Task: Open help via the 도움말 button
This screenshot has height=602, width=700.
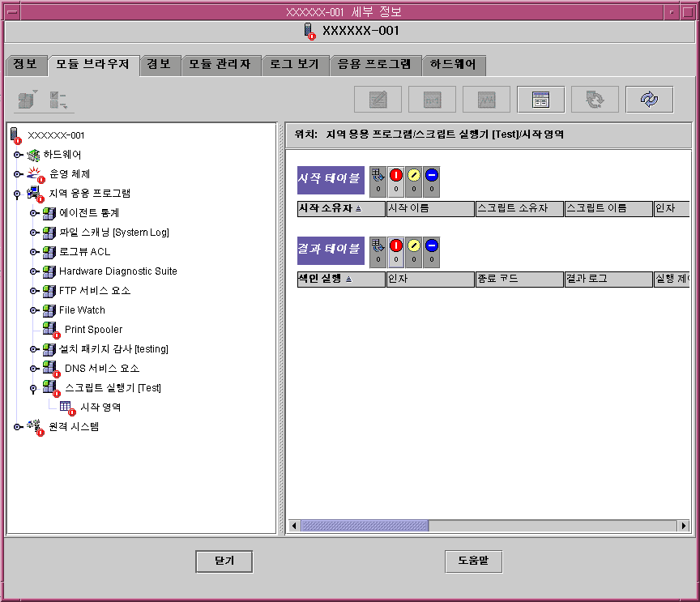Action: point(473,561)
